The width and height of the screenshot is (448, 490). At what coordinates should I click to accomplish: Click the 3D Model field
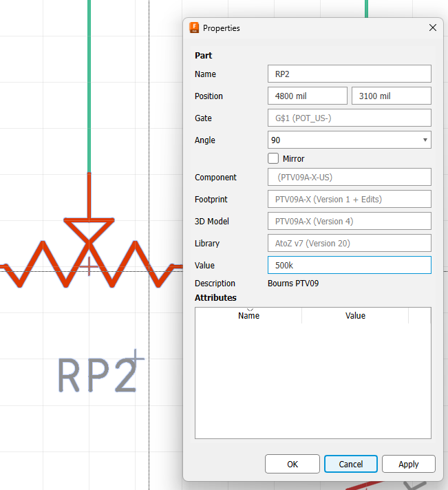350,221
